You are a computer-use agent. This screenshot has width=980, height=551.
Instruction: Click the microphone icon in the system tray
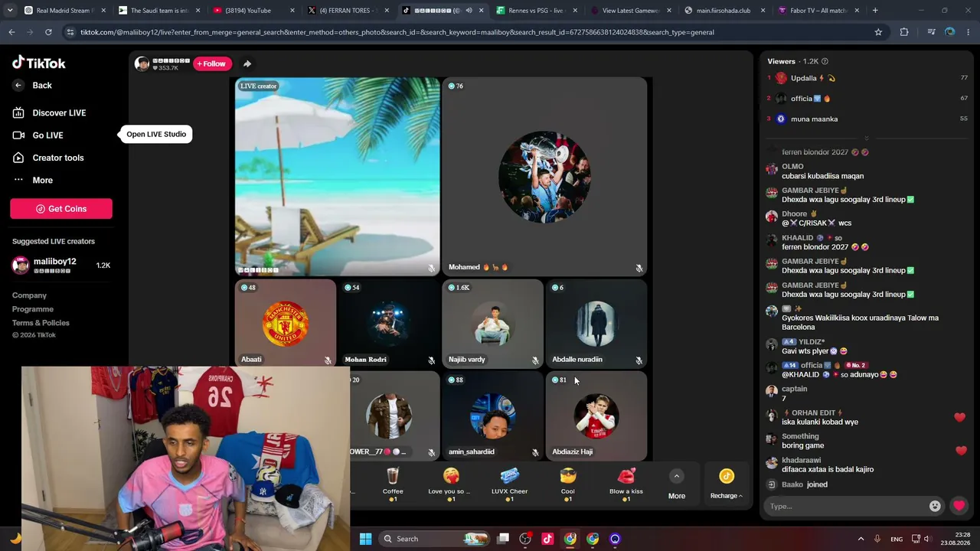click(x=877, y=539)
